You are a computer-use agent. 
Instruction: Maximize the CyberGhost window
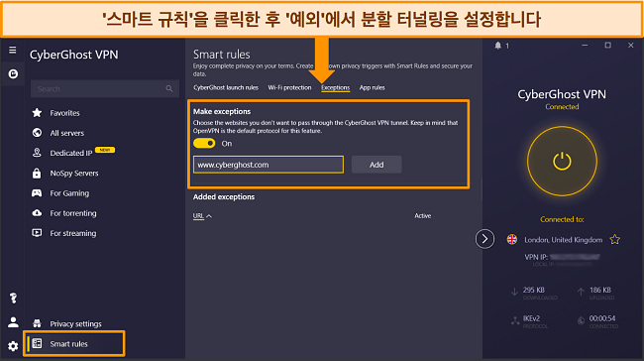click(608, 46)
